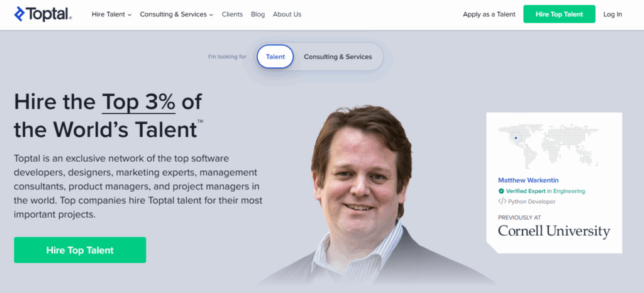Click the large Hire Top Talent hero button

tap(80, 250)
